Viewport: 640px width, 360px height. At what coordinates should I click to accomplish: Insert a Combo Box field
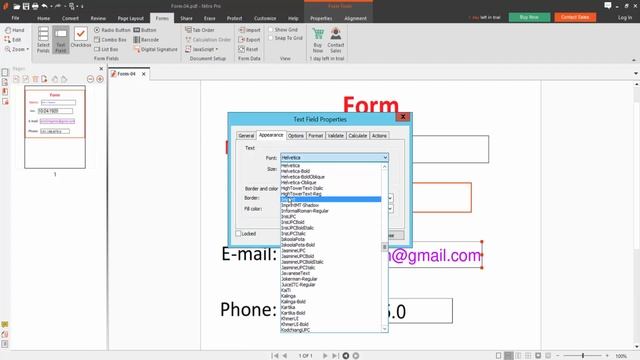[x=110, y=40]
